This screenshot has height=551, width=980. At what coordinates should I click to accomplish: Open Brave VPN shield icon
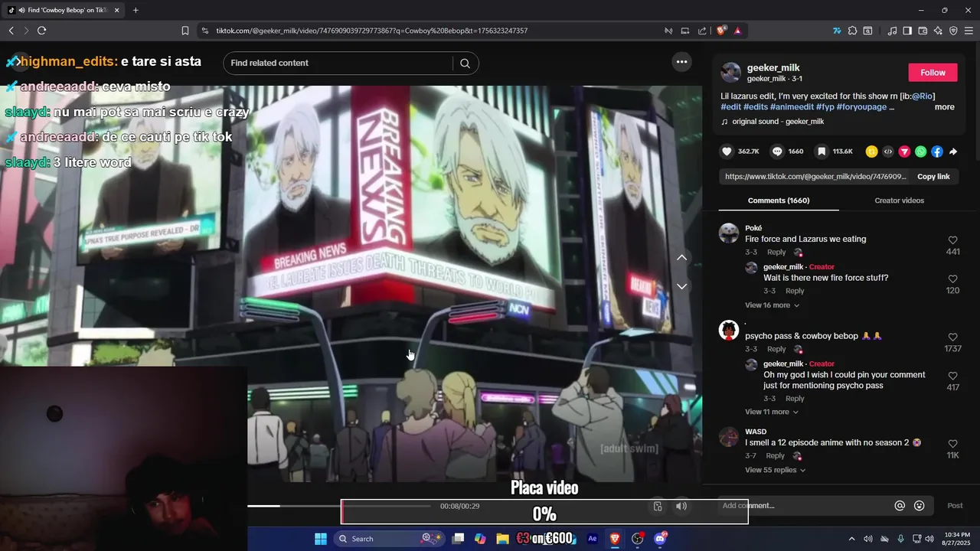tap(953, 31)
